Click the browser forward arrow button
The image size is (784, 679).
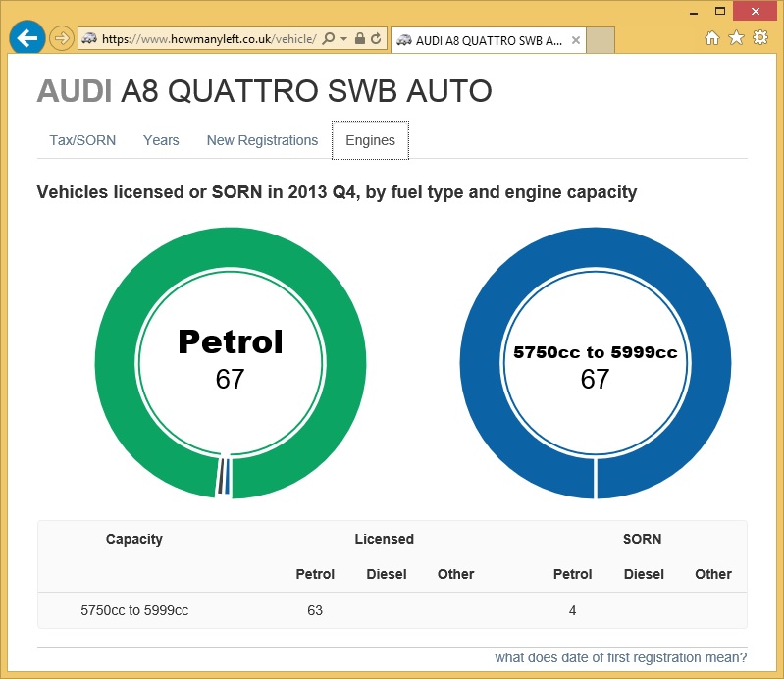[x=62, y=38]
